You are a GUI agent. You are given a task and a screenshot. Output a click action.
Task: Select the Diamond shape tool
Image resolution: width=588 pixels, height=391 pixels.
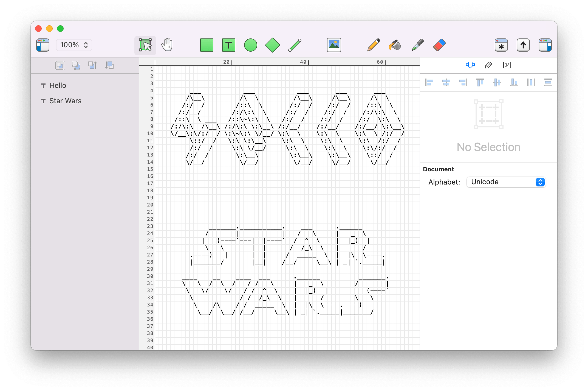[x=272, y=45]
